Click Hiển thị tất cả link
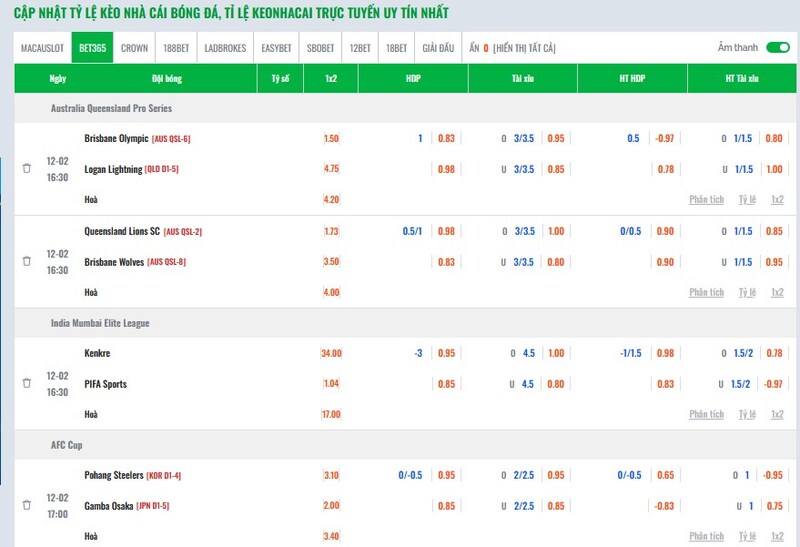This screenshot has width=800, height=547. [x=524, y=48]
